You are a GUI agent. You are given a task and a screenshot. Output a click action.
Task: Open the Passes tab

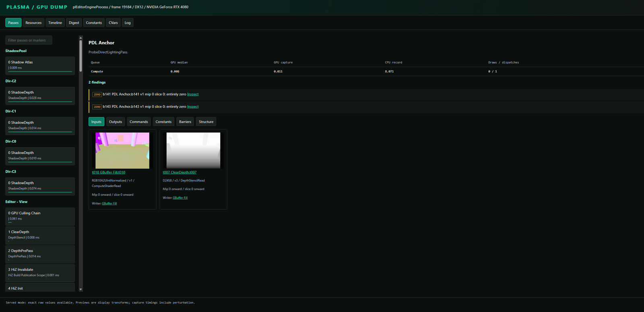[13, 23]
